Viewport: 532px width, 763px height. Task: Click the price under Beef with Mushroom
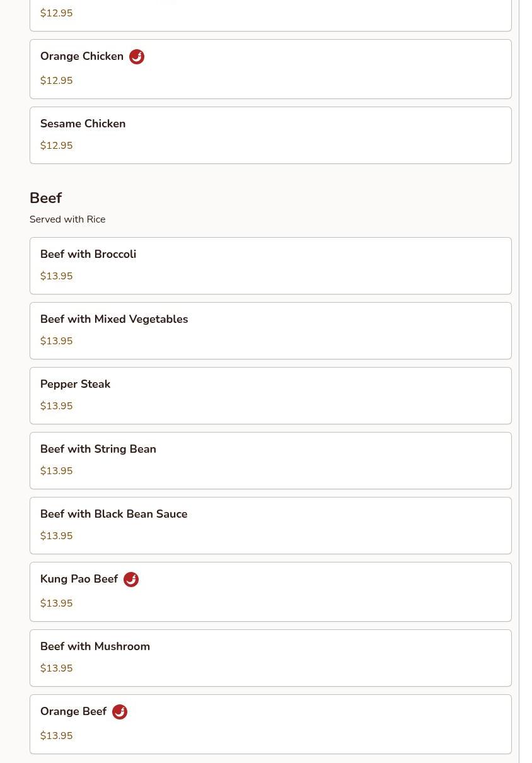(x=56, y=668)
